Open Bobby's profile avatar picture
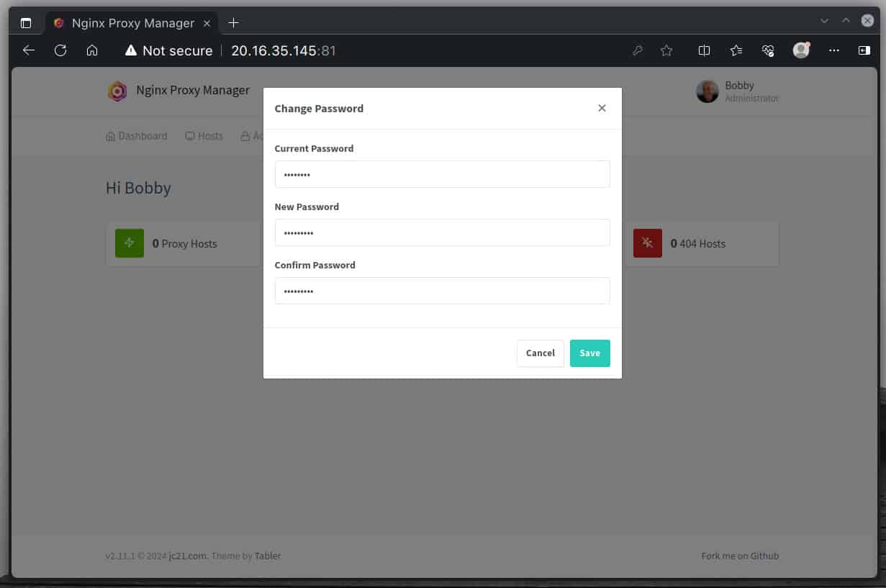Viewport: 886px width, 588px height. tap(707, 91)
